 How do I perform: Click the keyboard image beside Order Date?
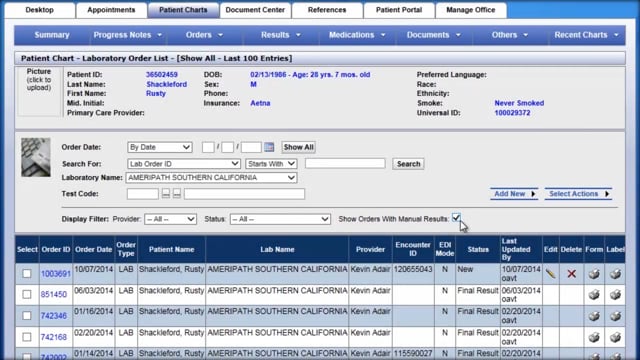36,157
